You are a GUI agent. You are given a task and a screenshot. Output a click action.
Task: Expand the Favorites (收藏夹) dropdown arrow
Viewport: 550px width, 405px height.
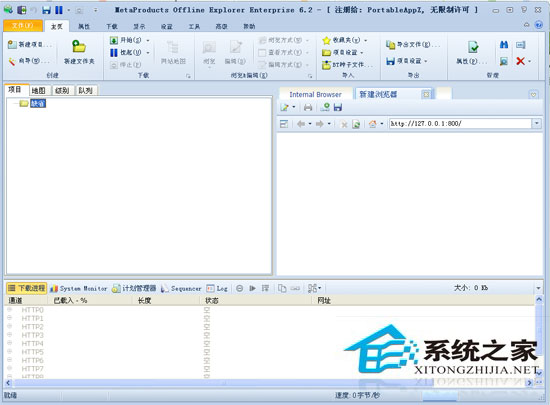tap(365, 41)
